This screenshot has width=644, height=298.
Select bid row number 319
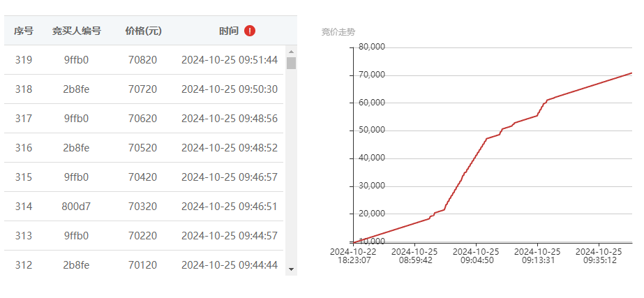[144, 60]
